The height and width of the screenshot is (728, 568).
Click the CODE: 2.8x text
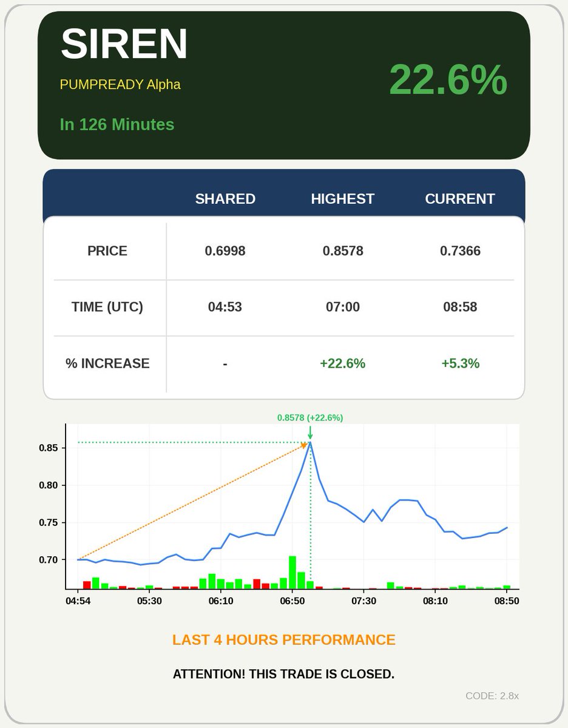tap(492, 696)
